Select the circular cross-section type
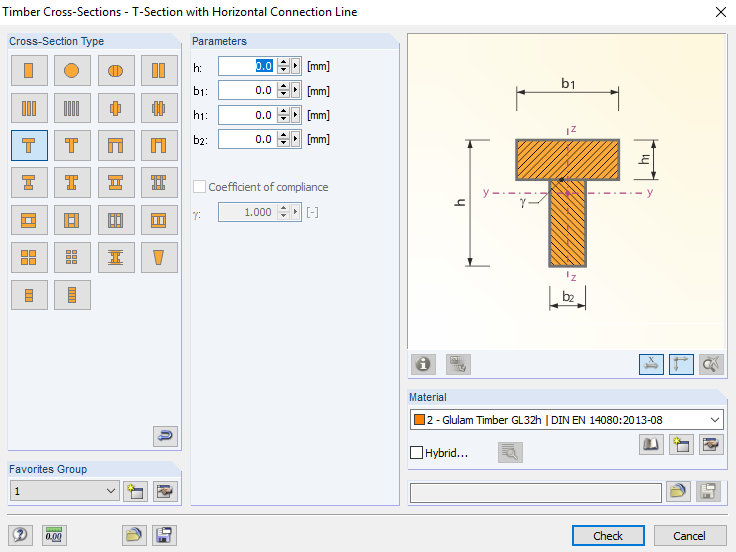This screenshot has height=552, width=736. pos(72,70)
